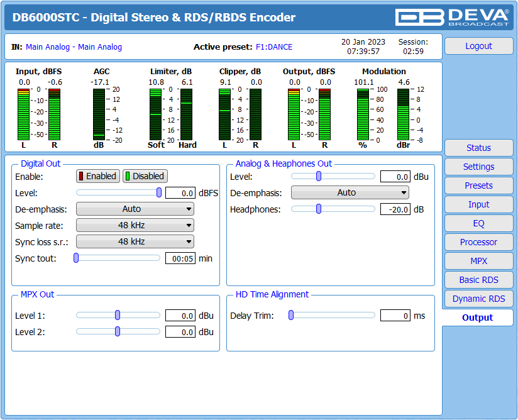The width and height of the screenshot is (518, 420).
Task: Click the Input R level meter
Action: (55, 114)
